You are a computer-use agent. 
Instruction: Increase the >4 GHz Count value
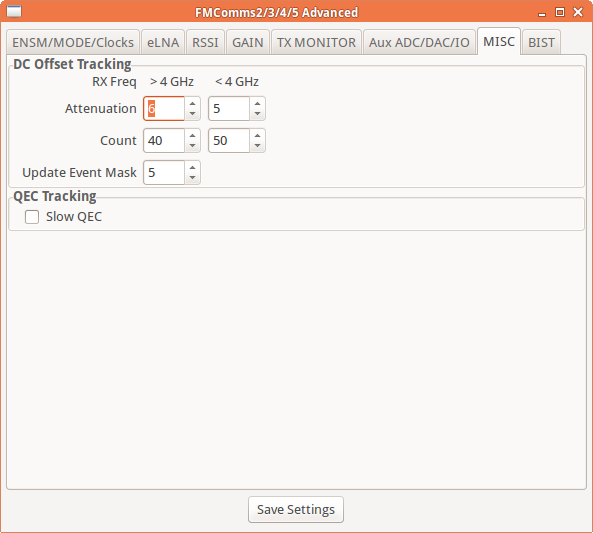pyautogui.click(x=192, y=135)
